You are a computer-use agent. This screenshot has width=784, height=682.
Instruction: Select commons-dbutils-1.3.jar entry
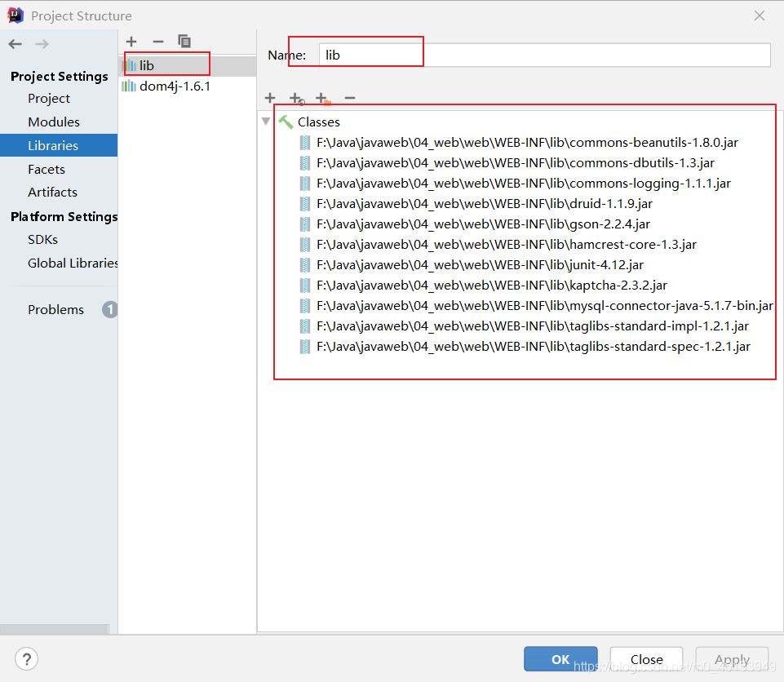[x=515, y=163]
